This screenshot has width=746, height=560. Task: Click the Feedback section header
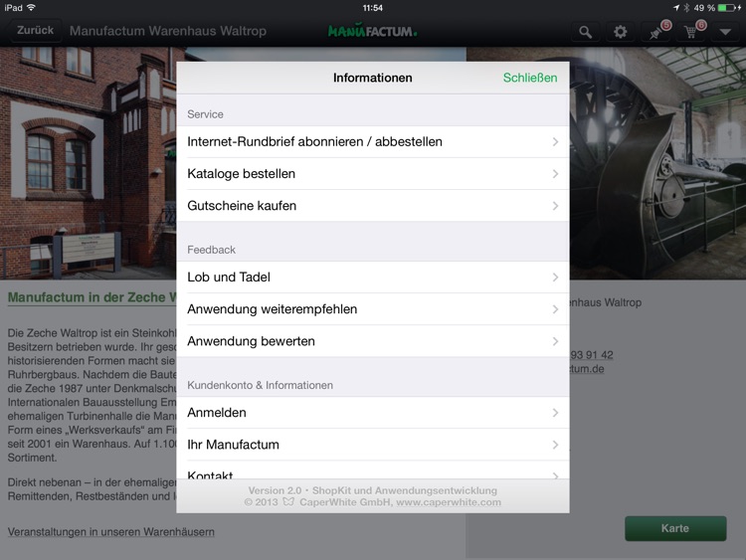(x=211, y=250)
